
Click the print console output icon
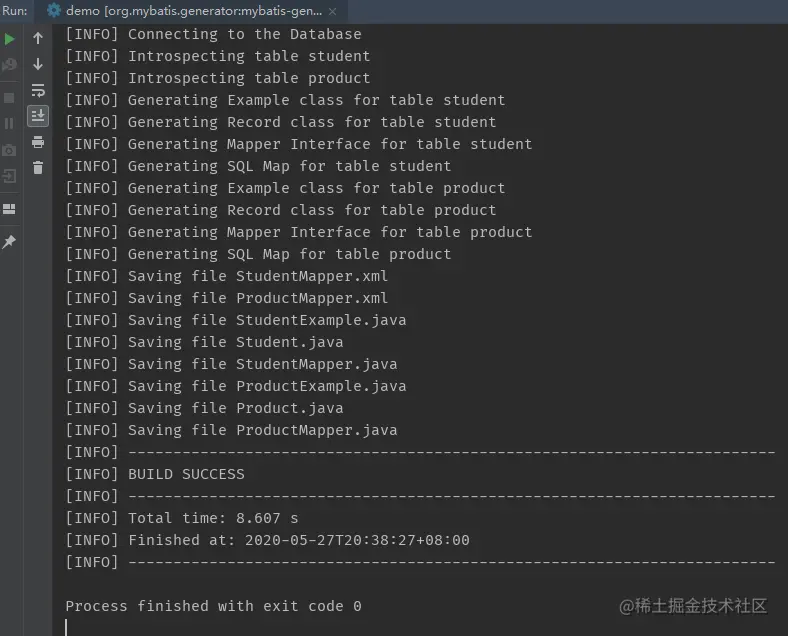coord(38,142)
